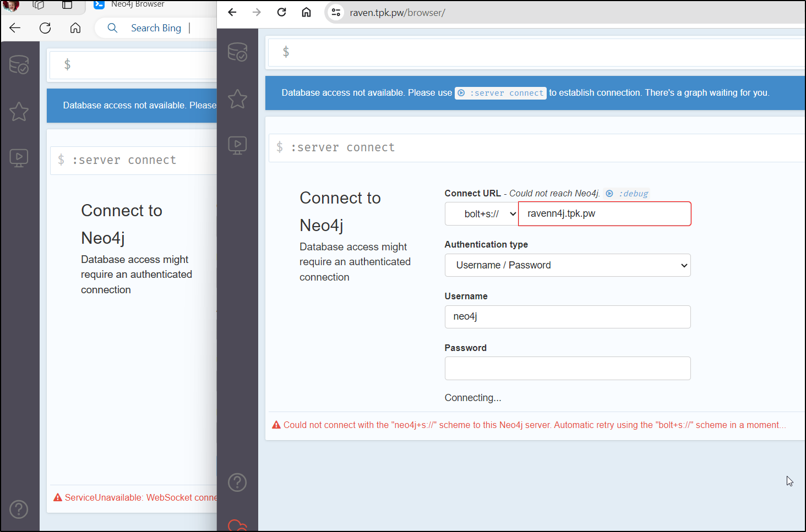Expand the bolt+s:// scheme dropdown

pos(482,214)
